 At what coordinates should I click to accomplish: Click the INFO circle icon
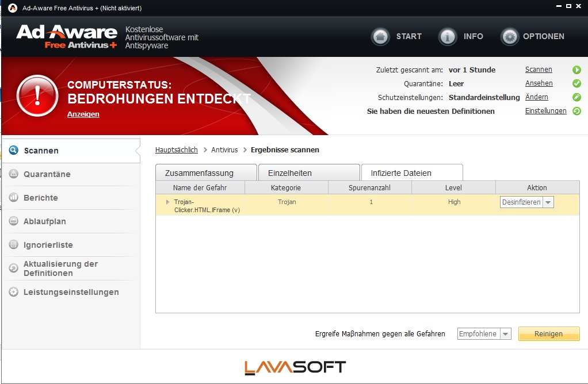click(x=448, y=37)
